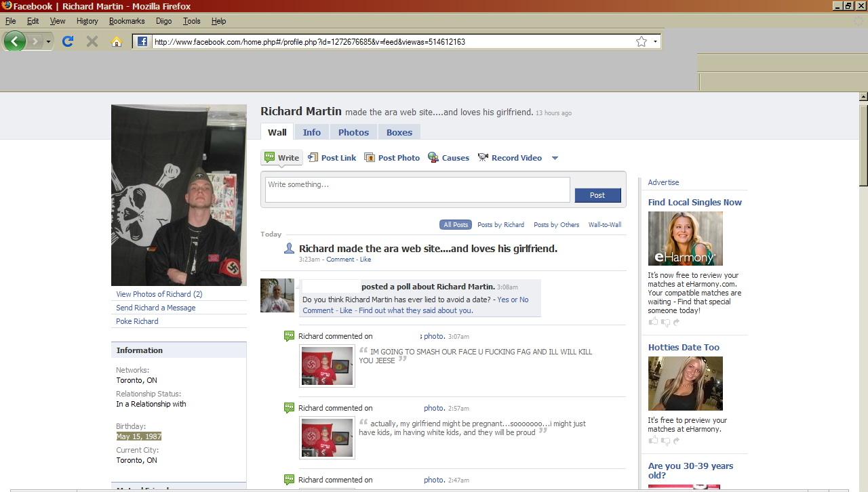Open the Hotties Date Too ad title
868x492 pixels.
click(x=684, y=347)
